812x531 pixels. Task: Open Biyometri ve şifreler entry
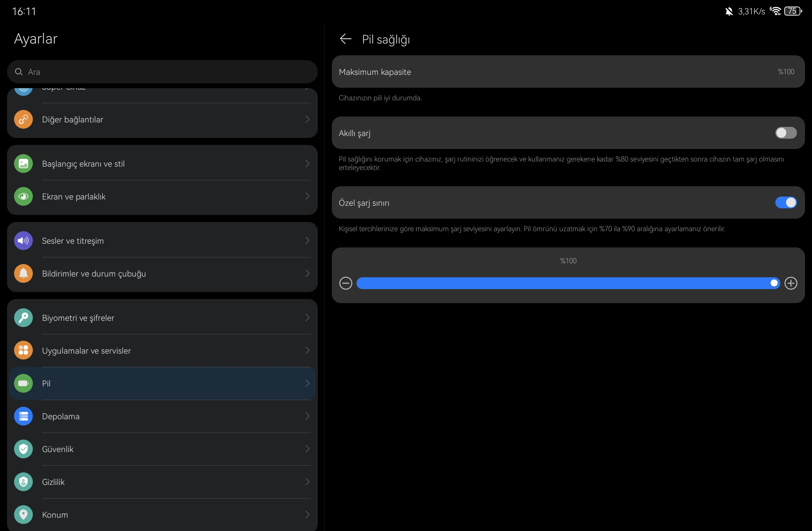pyautogui.click(x=162, y=318)
